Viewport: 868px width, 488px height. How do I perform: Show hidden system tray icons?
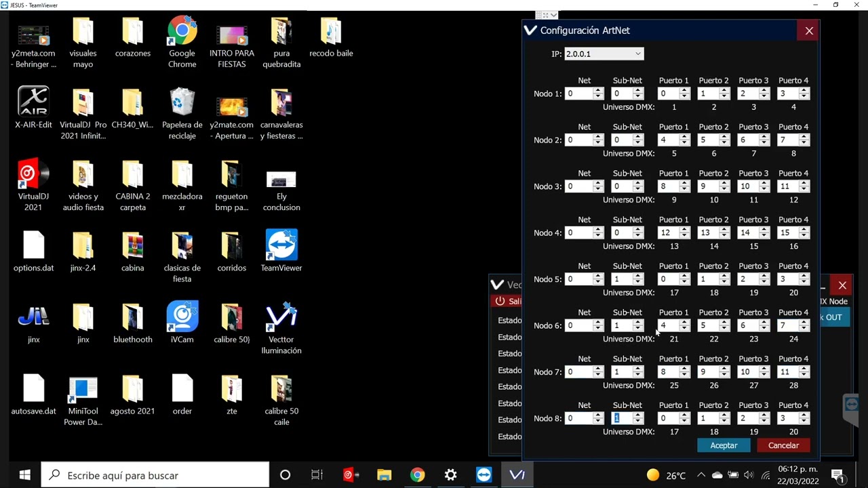[x=701, y=475]
